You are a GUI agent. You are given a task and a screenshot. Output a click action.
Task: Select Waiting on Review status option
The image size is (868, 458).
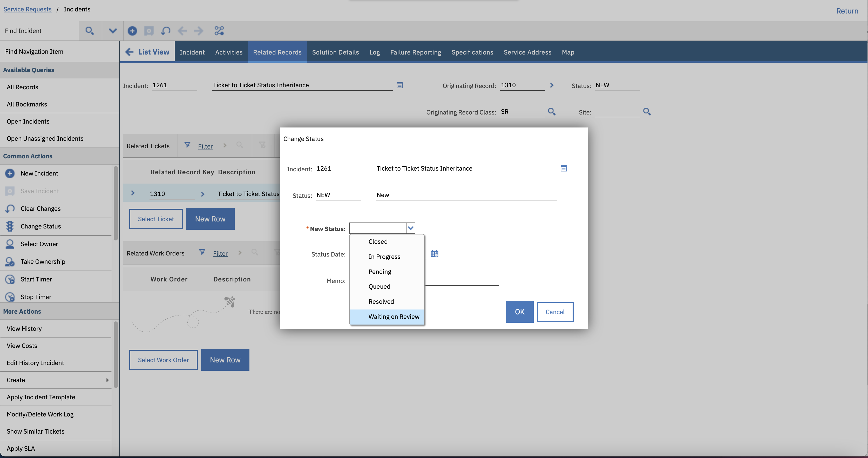click(394, 316)
